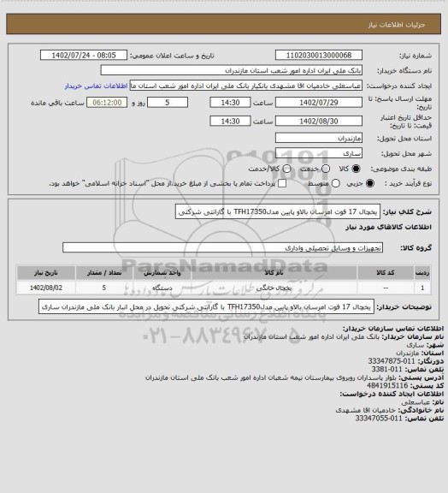Click the price validity time 14:30 field

230,121
